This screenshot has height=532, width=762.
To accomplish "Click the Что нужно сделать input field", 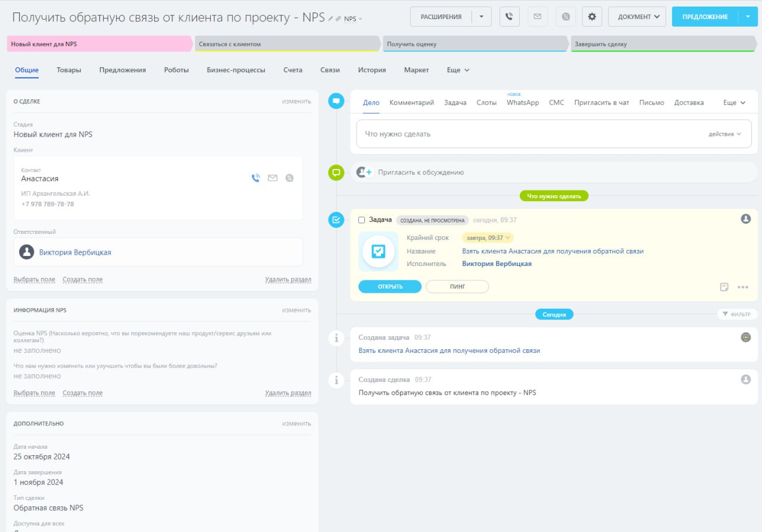I will (x=524, y=134).
